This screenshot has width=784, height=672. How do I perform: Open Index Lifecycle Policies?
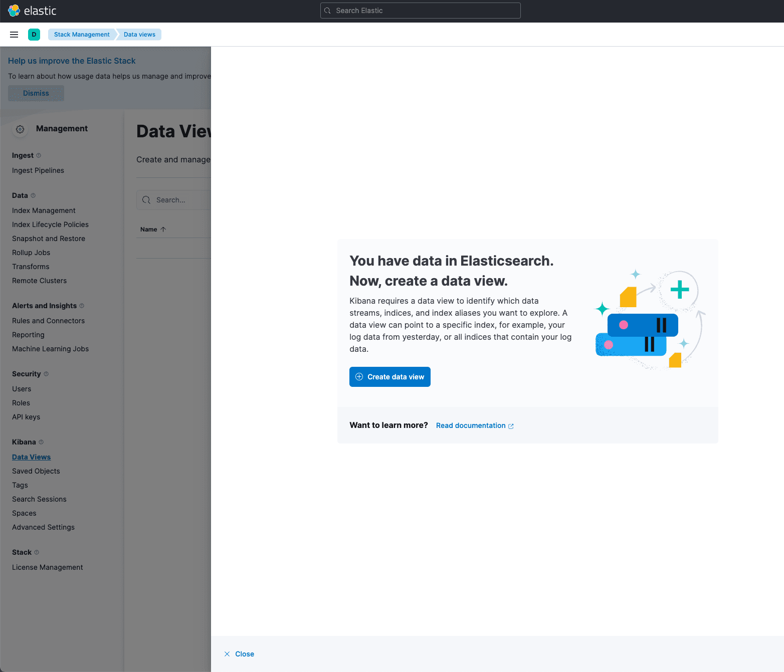50,225
